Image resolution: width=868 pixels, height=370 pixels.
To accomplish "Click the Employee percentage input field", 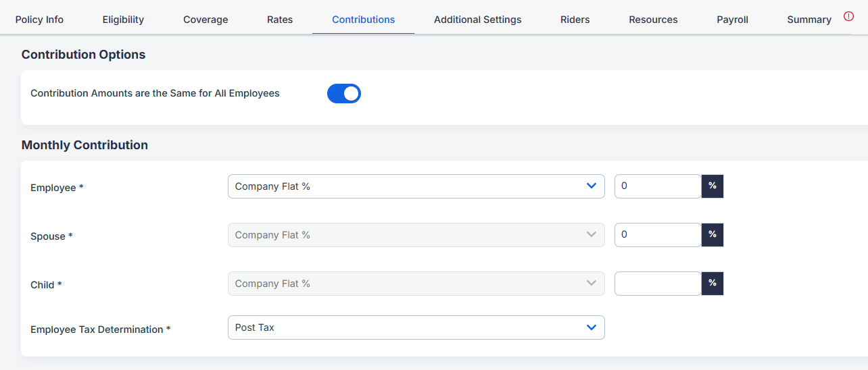I will point(658,186).
